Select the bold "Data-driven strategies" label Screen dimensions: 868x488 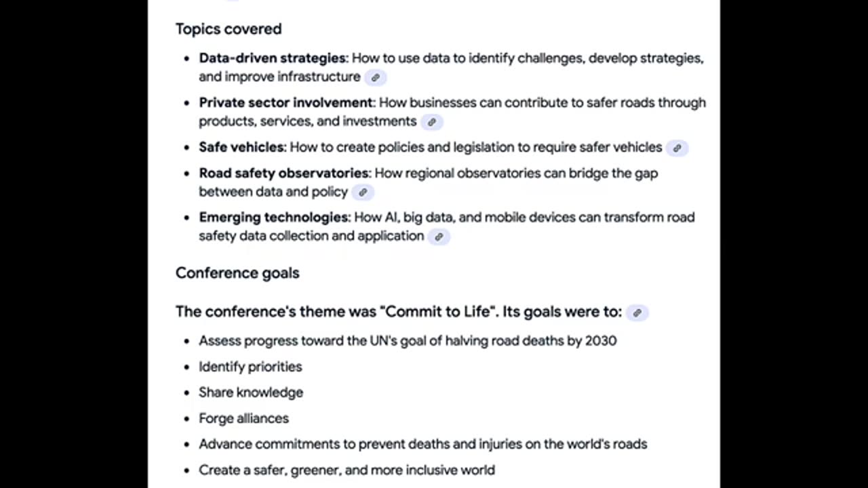tap(272, 58)
